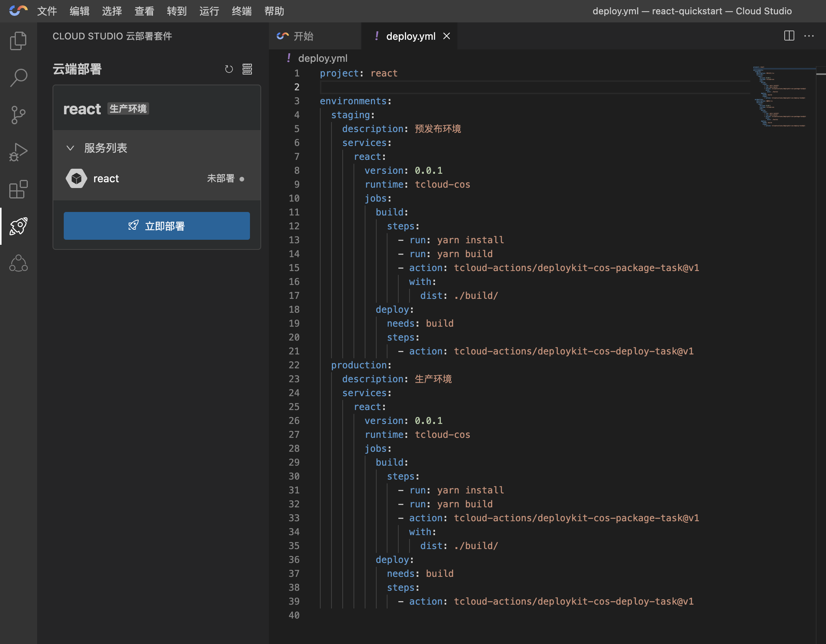This screenshot has width=826, height=644.
Task: Click the '预发布环境' description value
Action: [x=438, y=129]
